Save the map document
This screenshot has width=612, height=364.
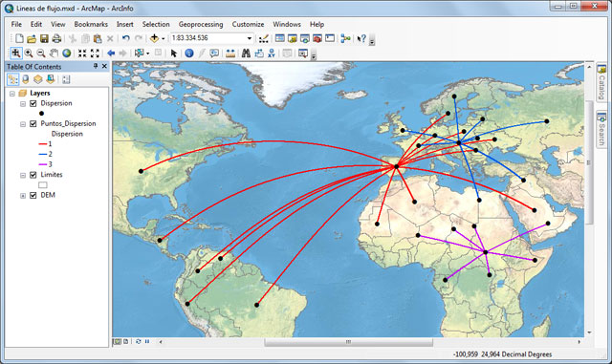point(44,38)
